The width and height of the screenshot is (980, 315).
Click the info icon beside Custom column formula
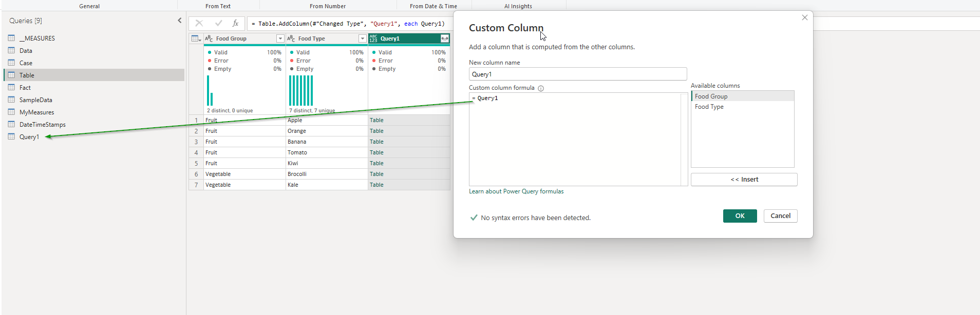pos(541,88)
